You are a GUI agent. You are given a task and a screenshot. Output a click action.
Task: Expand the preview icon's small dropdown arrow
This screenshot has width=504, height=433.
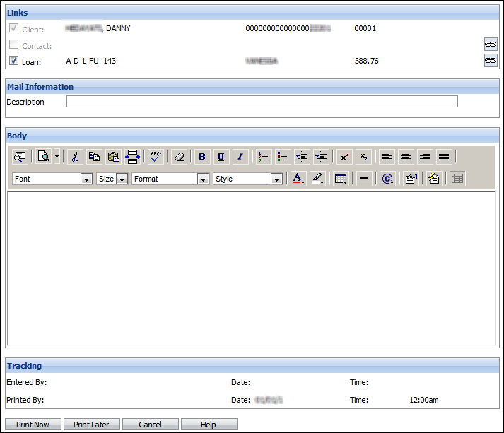tap(57, 157)
